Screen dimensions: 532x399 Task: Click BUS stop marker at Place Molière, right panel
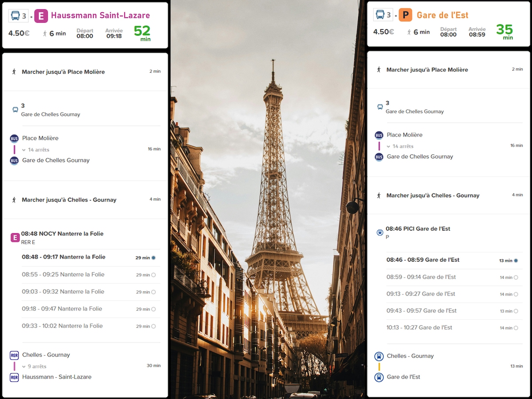pyautogui.click(x=379, y=135)
